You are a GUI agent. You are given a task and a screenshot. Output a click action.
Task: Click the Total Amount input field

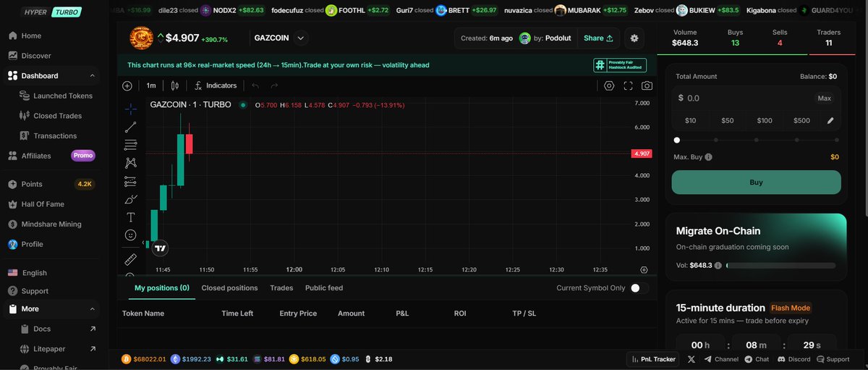[x=756, y=98]
